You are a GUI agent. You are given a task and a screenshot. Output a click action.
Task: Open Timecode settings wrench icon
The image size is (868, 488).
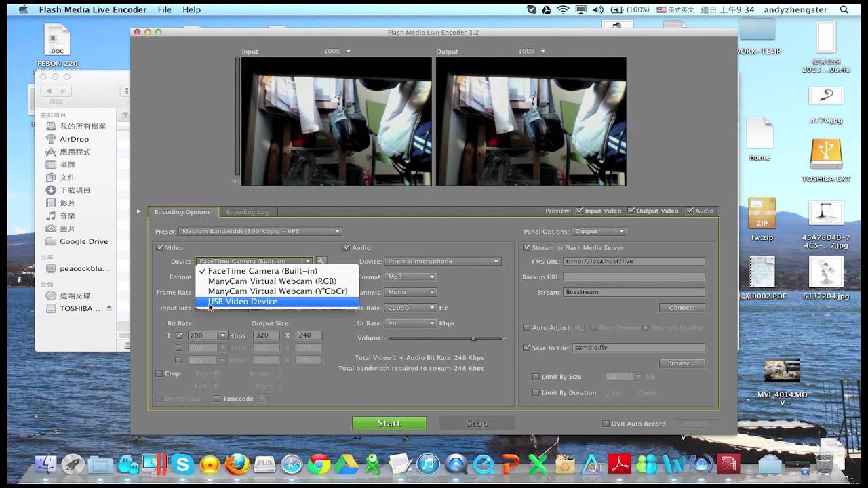click(x=262, y=399)
